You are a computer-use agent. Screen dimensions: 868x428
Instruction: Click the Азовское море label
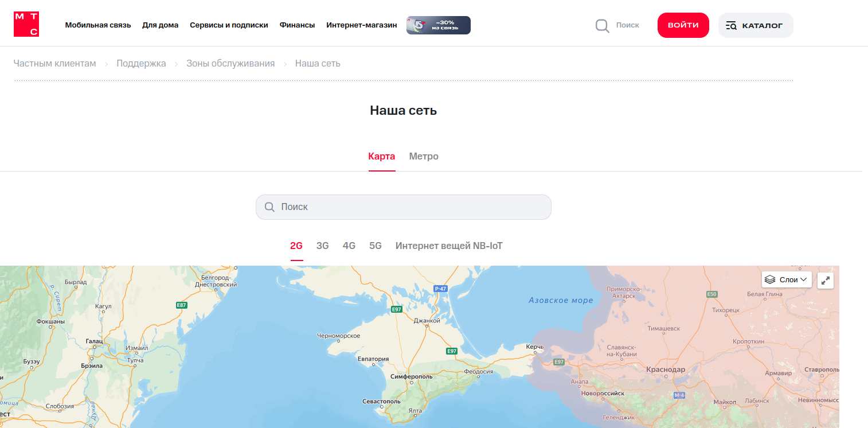561,300
